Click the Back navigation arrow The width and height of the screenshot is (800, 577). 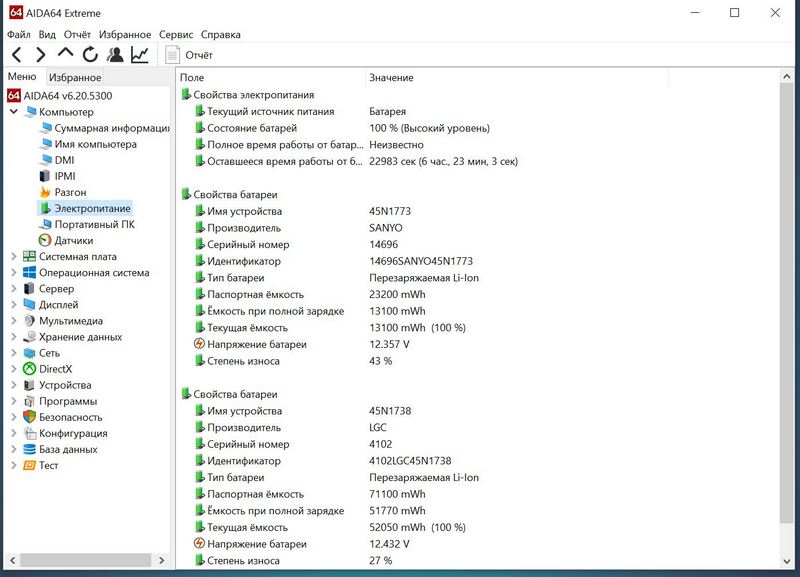click(x=17, y=55)
